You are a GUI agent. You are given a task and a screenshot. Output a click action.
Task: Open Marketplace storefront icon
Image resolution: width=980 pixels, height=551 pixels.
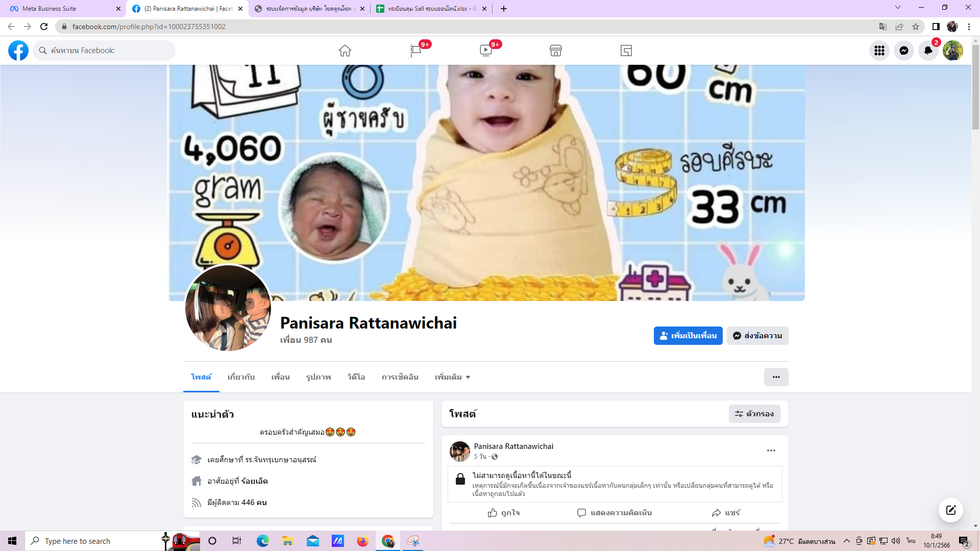(x=556, y=51)
